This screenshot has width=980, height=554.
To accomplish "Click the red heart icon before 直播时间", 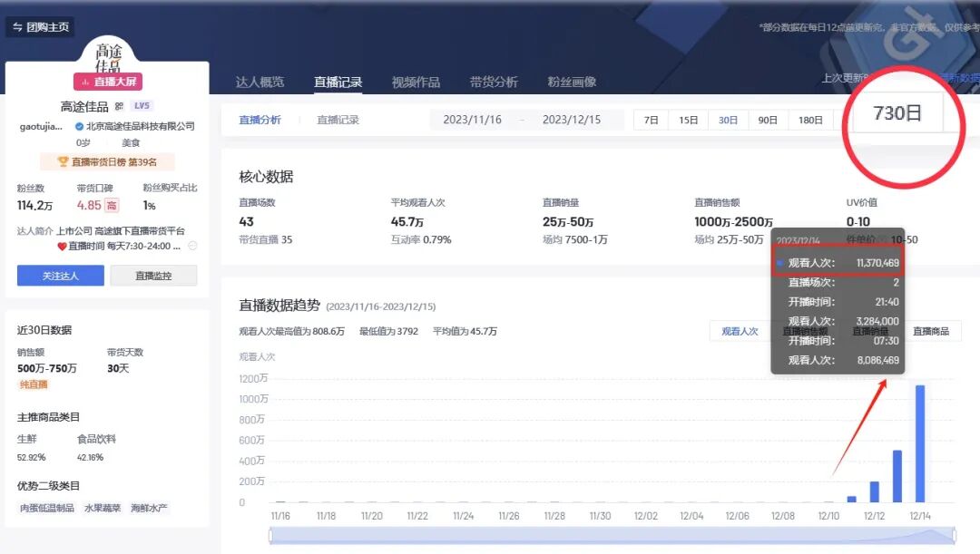I will pyautogui.click(x=62, y=246).
